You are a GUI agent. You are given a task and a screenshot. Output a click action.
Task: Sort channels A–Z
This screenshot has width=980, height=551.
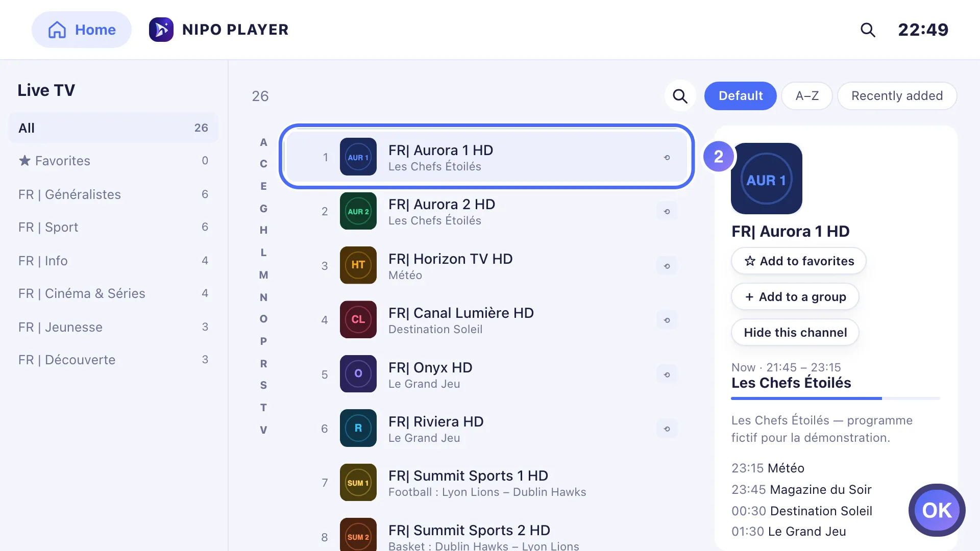coord(807,96)
